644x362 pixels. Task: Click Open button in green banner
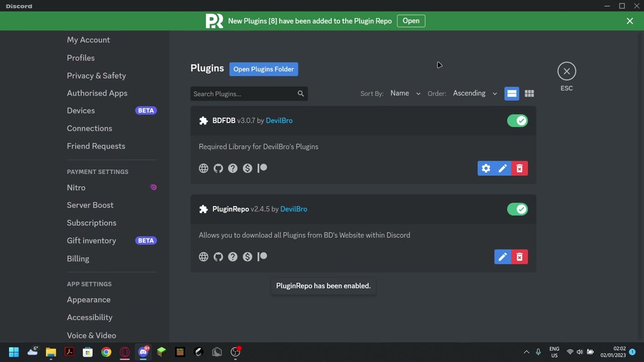[411, 21]
